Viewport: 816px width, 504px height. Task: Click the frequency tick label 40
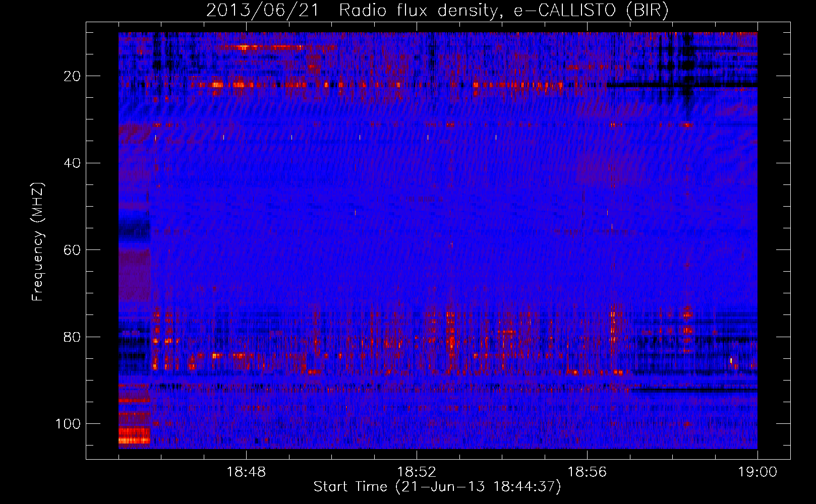tap(73, 163)
